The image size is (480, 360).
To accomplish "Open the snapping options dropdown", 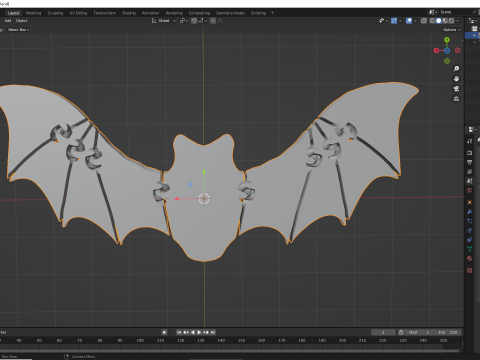I will tap(202, 21).
